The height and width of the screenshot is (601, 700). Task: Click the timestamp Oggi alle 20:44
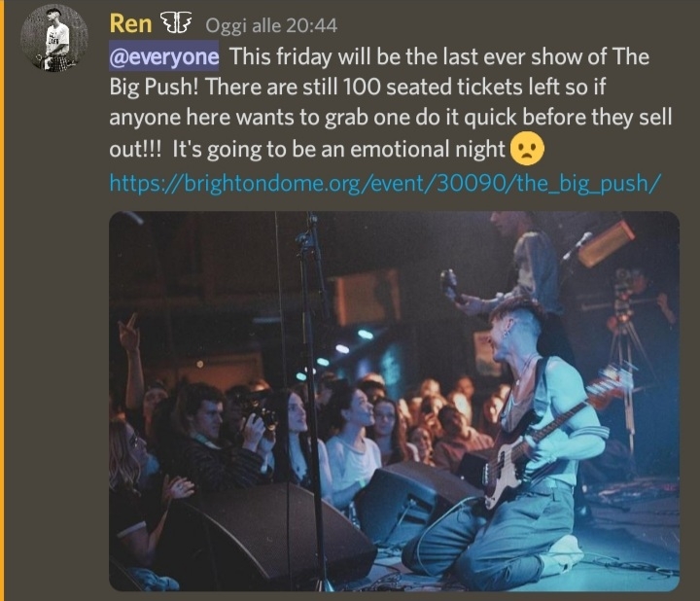[271, 25]
